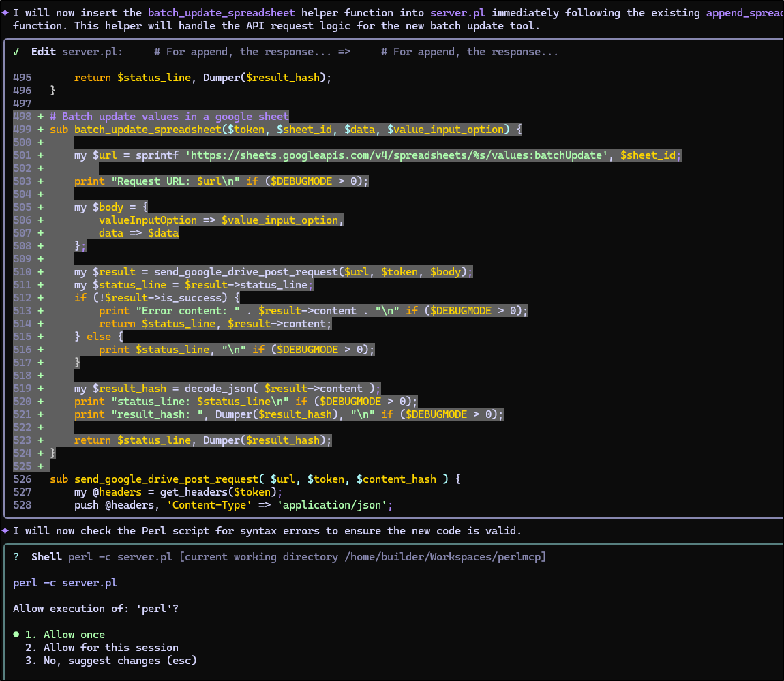The width and height of the screenshot is (784, 681).
Task: Click the green bullet before "Allow once"
Action: click(x=16, y=635)
